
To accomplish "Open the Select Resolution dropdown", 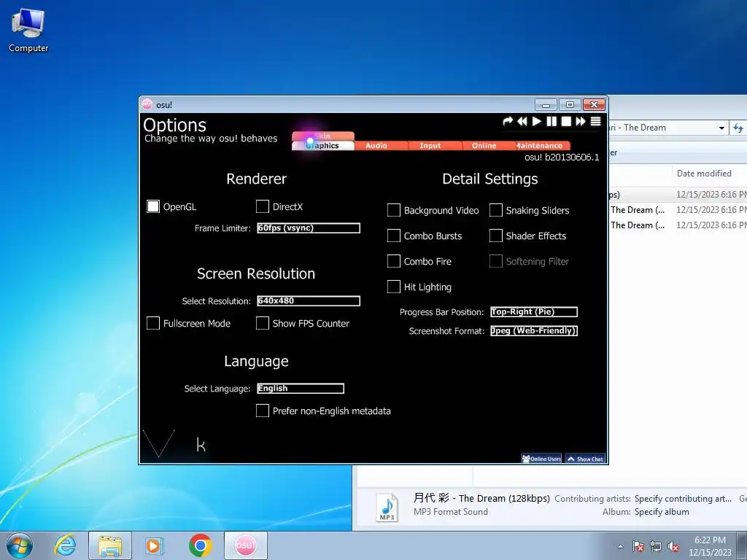I will pos(309,301).
